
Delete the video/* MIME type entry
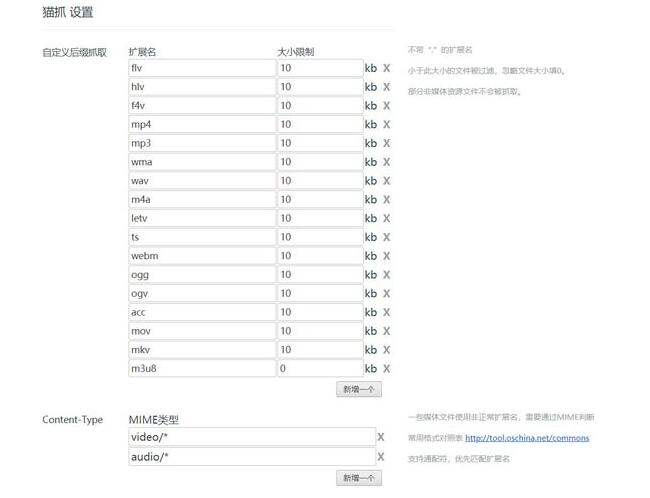[381, 437]
